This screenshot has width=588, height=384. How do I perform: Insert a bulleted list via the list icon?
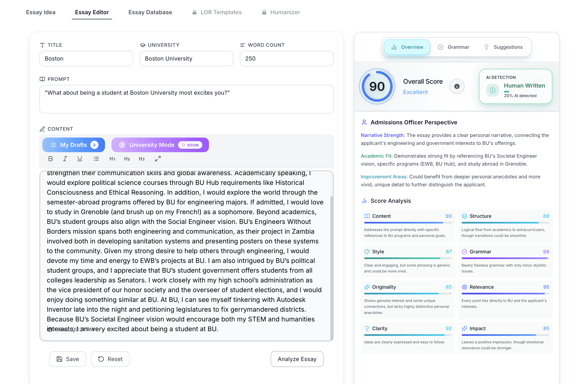(x=96, y=159)
